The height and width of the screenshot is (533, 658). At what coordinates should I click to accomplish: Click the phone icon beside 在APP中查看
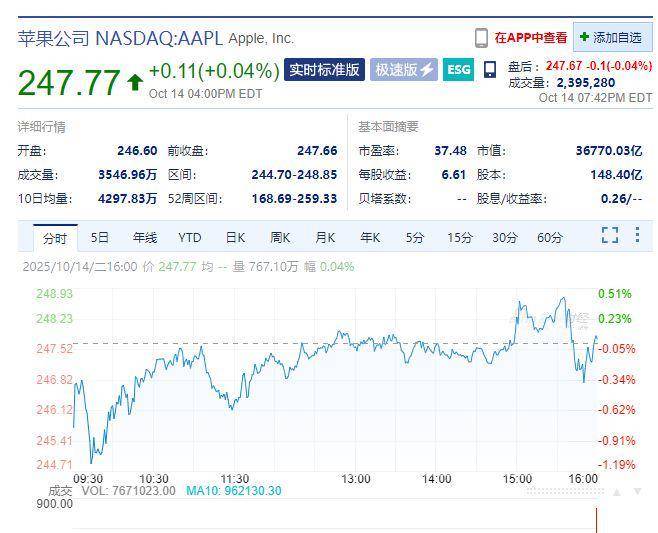pyautogui.click(x=482, y=38)
